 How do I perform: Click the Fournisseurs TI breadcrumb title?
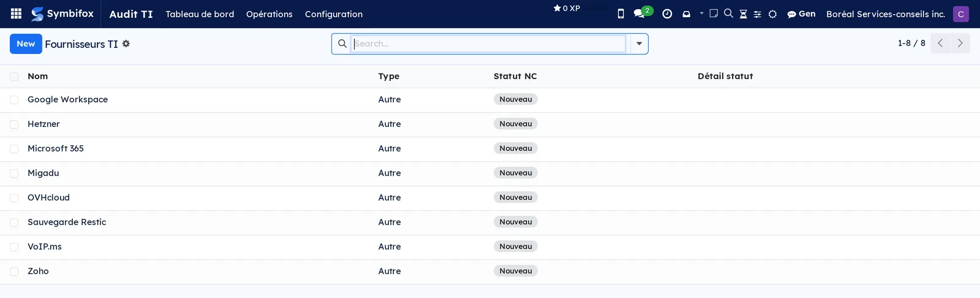[x=81, y=44]
